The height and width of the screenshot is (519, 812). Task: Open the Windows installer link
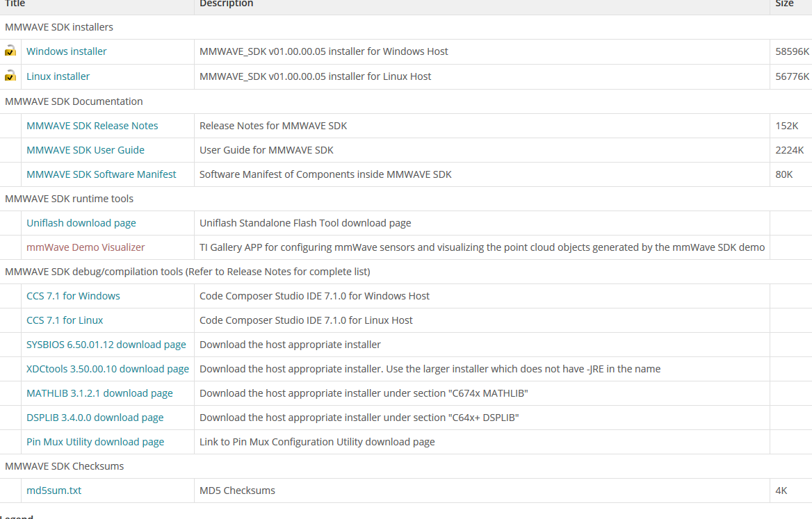tap(66, 51)
